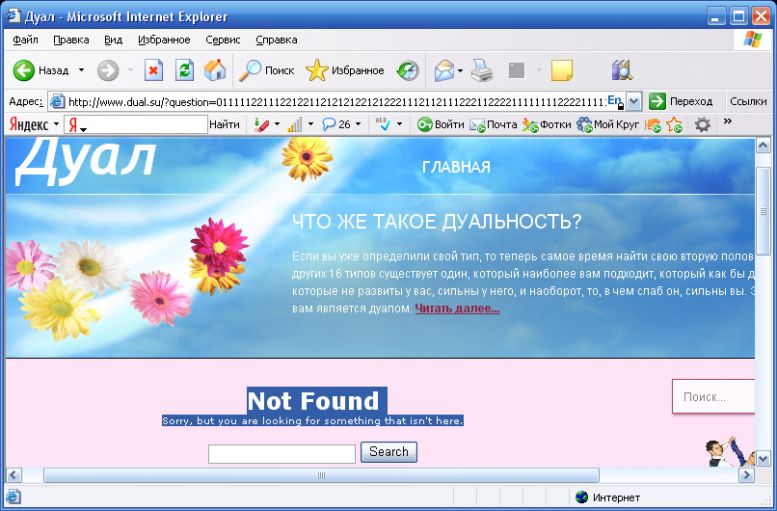Click the vertical scrollbar thumb
The height and width of the screenshot is (511, 777).
(x=763, y=211)
